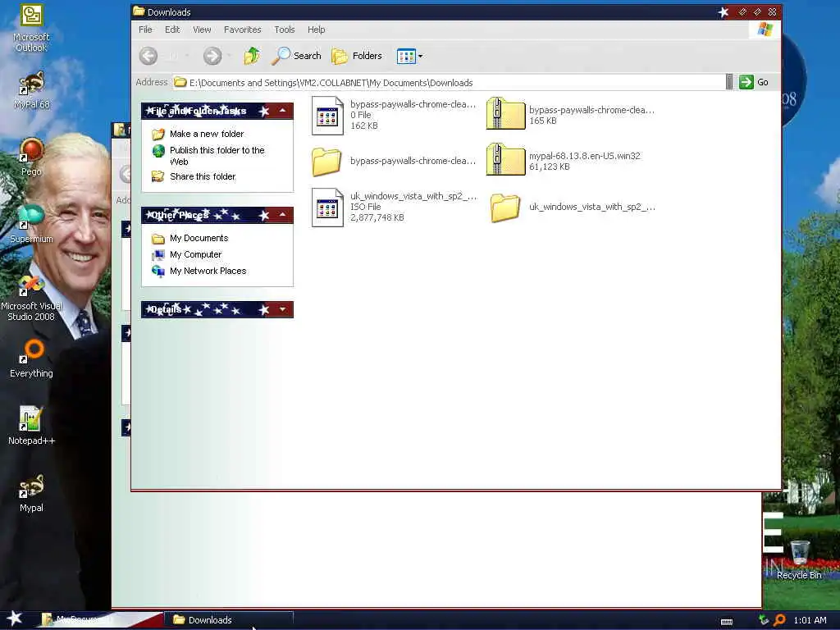Click the mypal-68.13.8.en-US.win32 file name
The width and height of the screenshot is (840, 630).
pos(584,156)
